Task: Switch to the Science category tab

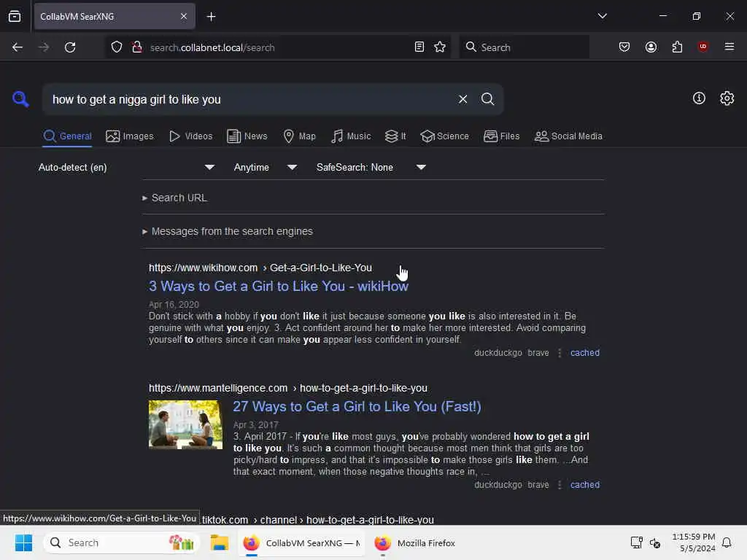Action: pos(444,136)
